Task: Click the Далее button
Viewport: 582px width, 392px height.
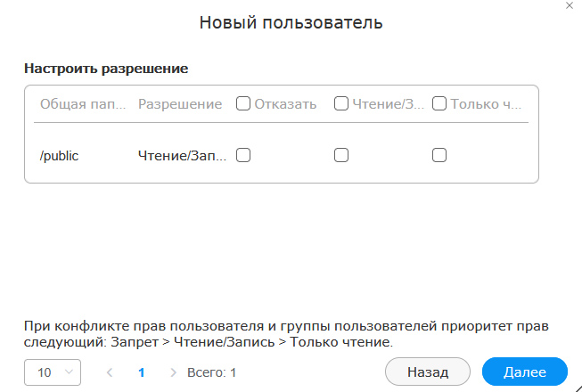Action: pos(524,372)
